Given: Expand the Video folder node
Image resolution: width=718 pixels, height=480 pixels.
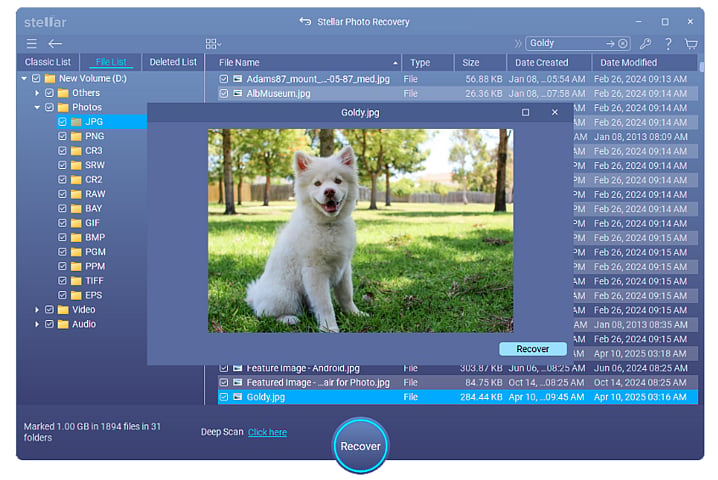Looking at the screenshot, I should click(x=37, y=310).
